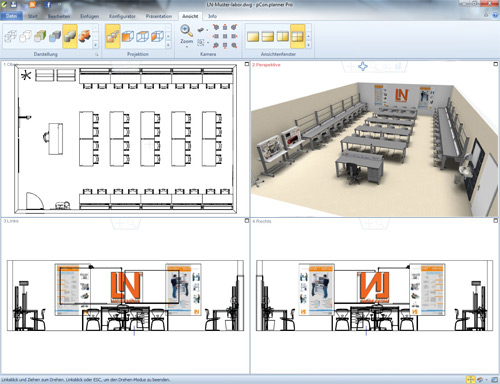Viewport: 500px width, 384px height.
Task: Select the orange solid cube projection
Action: [128, 36]
